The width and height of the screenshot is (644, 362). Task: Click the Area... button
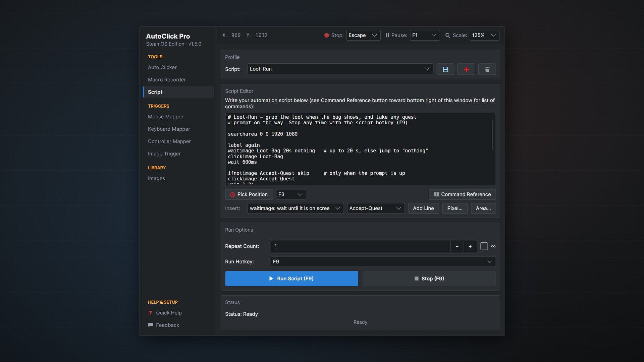point(483,208)
